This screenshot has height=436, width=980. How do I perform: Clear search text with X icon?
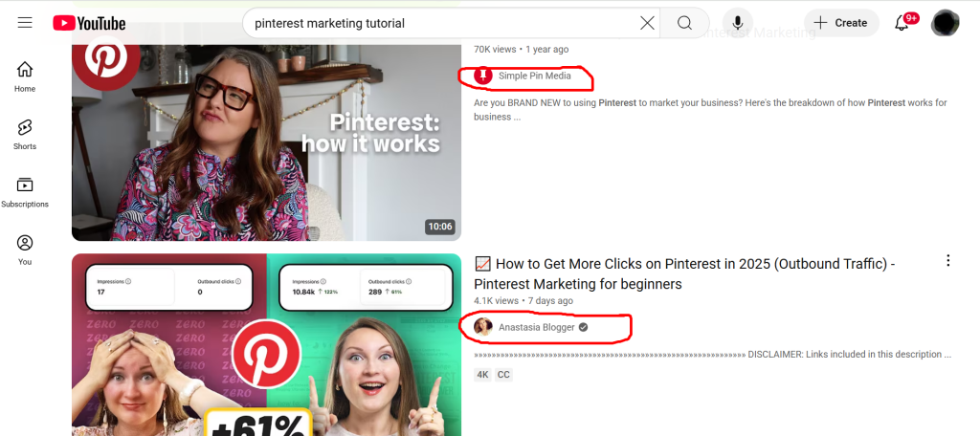tap(648, 23)
